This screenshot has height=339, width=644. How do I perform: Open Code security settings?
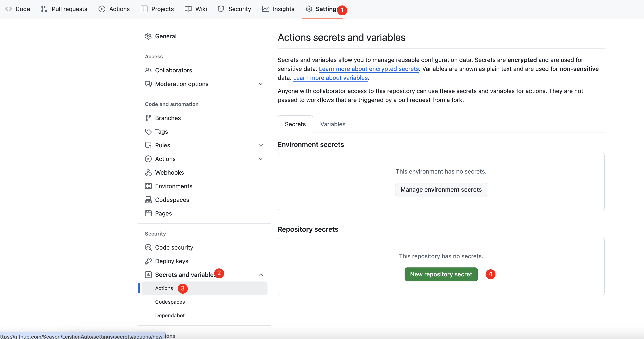pyautogui.click(x=204, y=247)
